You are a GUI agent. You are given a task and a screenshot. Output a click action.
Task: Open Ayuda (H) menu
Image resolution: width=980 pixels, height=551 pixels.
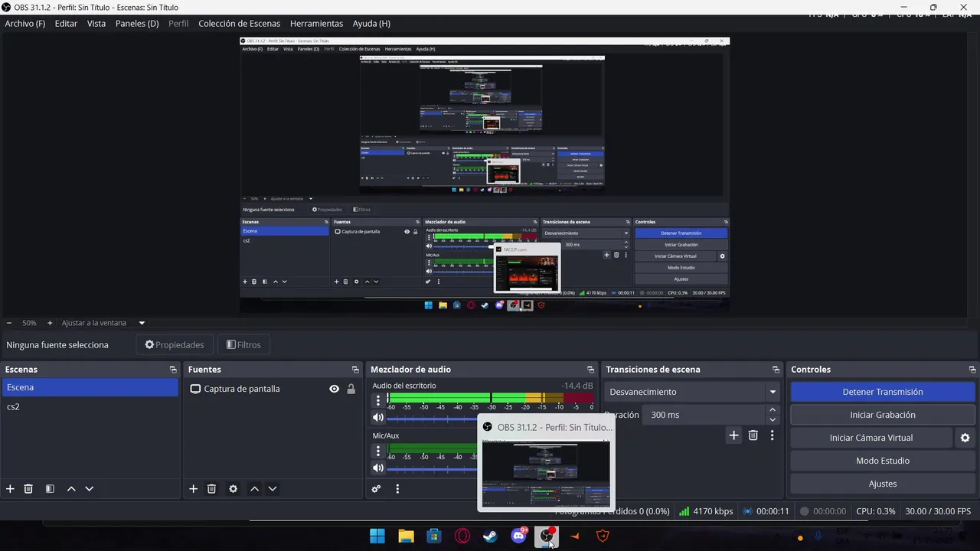click(x=371, y=24)
